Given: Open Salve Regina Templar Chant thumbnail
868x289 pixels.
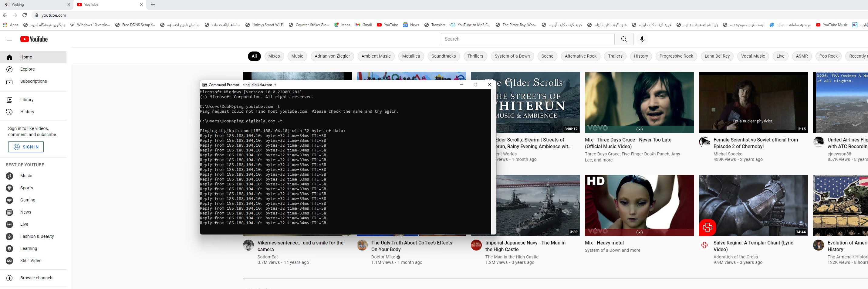Looking at the screenshot, I should (753, 205).
